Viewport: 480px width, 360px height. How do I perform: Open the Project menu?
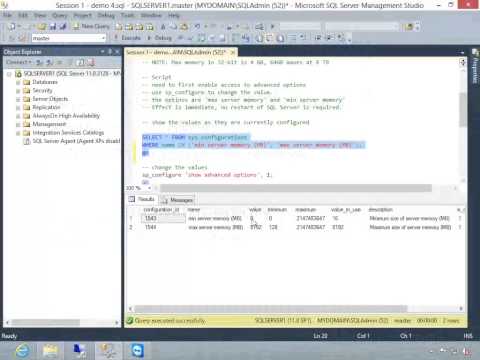(82, 15)
